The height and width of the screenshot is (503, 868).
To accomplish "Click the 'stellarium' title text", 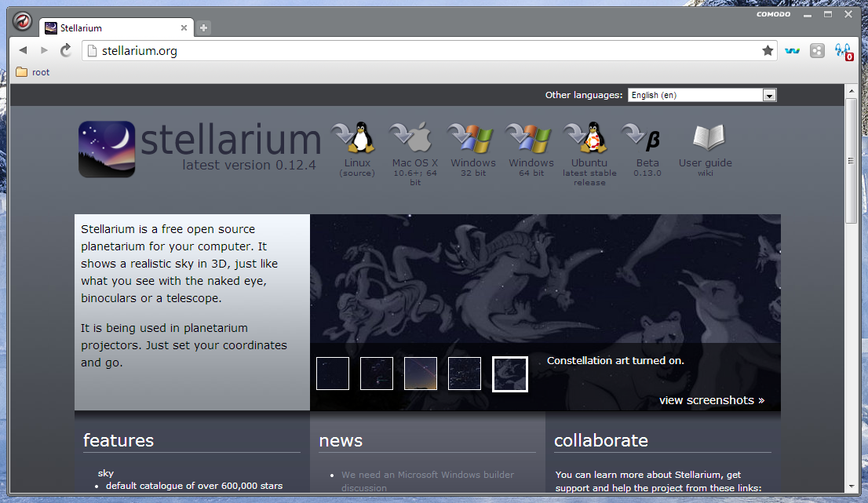I will click(x=230, y=140).
